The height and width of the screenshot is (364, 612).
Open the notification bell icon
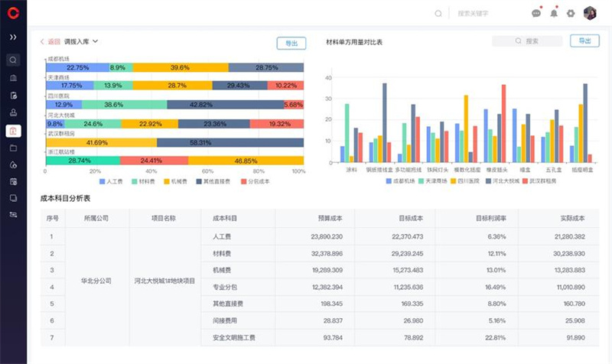pos(554,13)
